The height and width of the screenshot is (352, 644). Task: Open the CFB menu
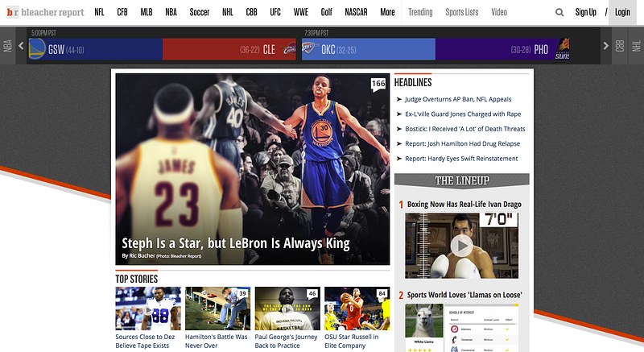[122, 12]
